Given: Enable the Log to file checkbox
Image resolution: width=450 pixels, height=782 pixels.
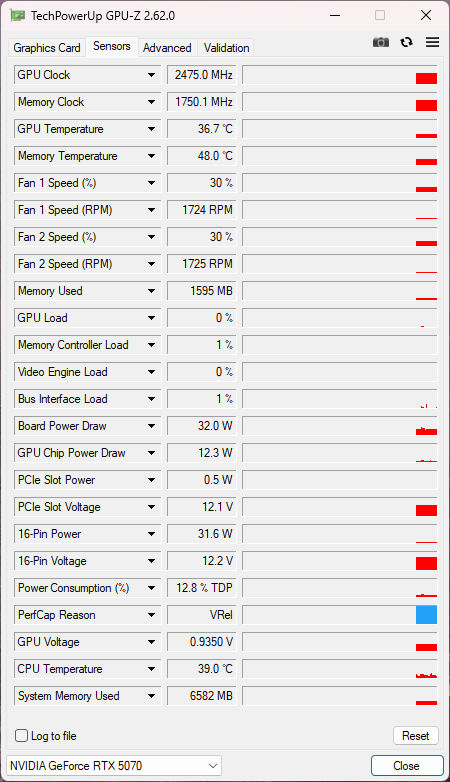Looking at the screenshot, I should tap(21, 736).
